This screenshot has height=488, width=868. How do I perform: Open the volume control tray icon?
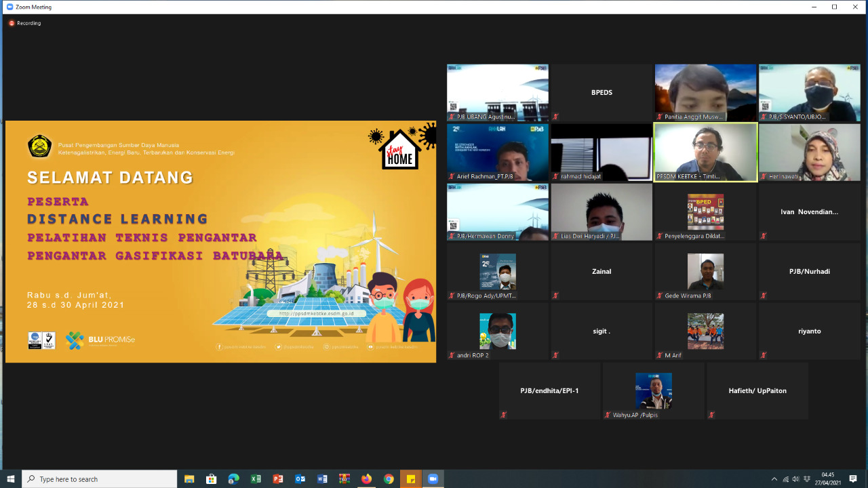point(796,479)
